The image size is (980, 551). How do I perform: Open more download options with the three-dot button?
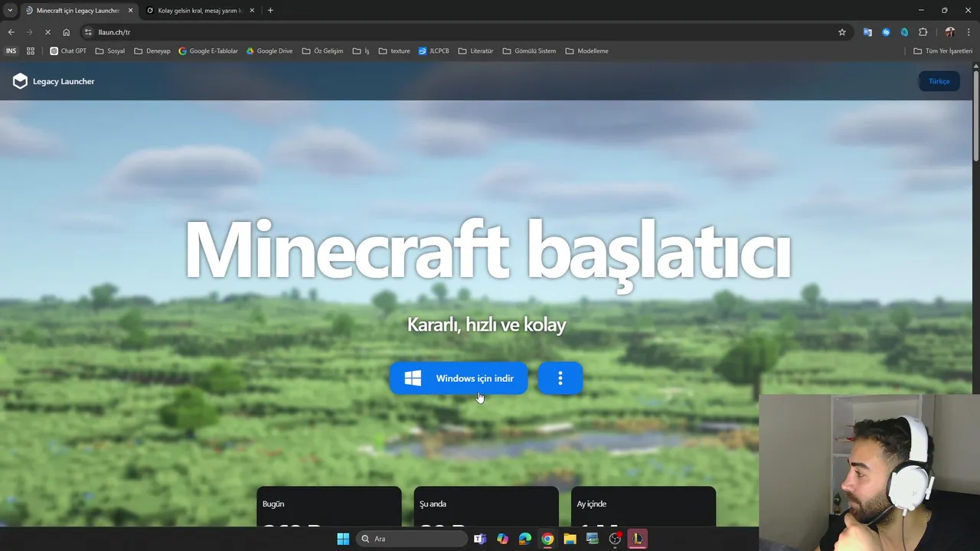560,378
